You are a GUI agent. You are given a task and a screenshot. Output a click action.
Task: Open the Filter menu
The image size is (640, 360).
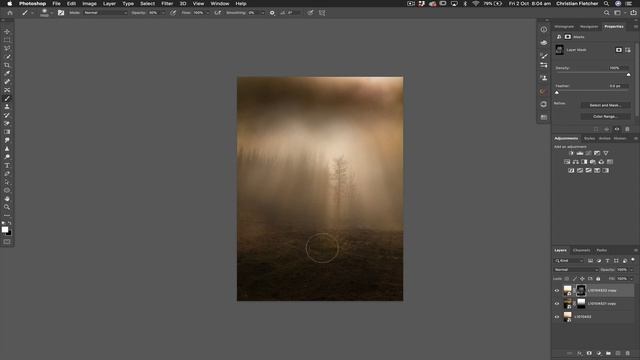pos(167,4)
